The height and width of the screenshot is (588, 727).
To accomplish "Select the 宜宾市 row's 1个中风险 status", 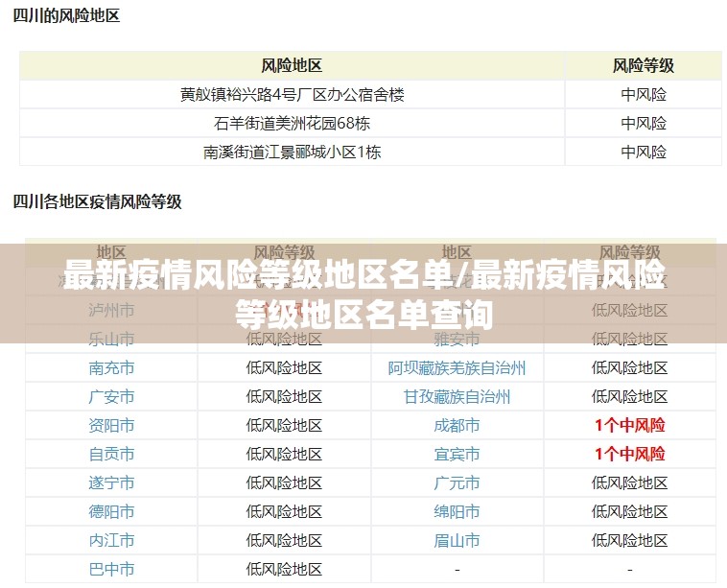I will tap(629, 454).
